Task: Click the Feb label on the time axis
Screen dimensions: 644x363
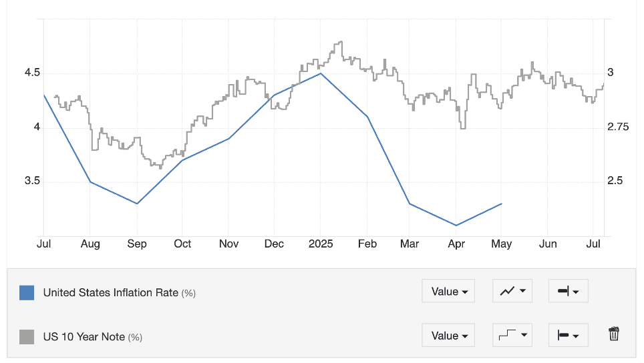Action: (366, 244)
